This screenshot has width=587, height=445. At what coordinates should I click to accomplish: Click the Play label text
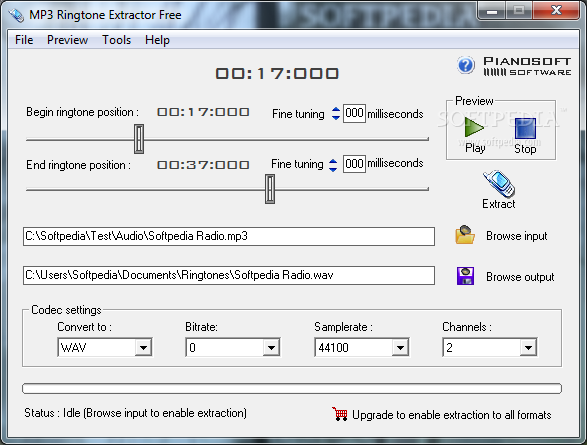(475, 148)
